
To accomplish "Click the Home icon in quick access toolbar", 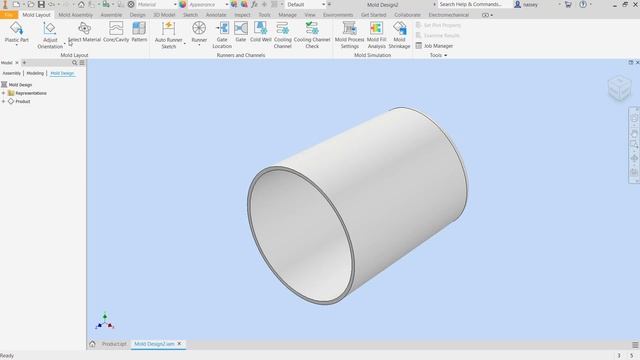I will [x=81, y=4].
